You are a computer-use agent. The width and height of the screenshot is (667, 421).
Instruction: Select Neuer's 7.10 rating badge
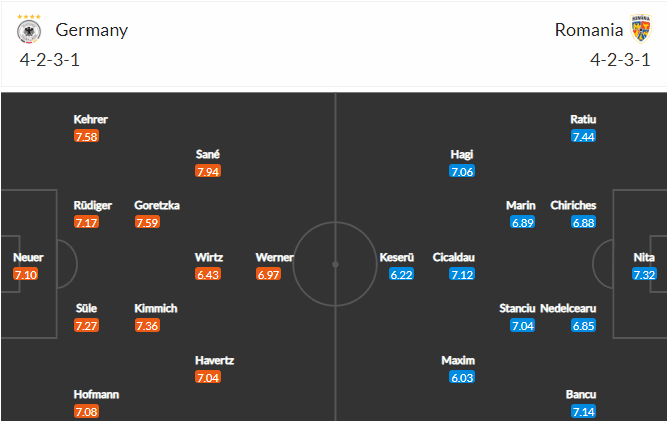pyautogui.click(x=26, y=274)
